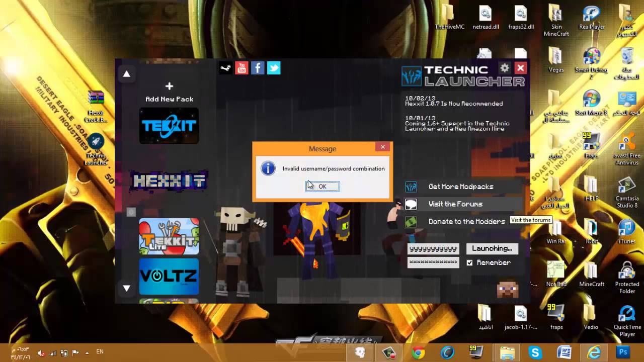644x362 pixels.
Task: Open the fraps desktop shortcut
Action: point(556,317)
